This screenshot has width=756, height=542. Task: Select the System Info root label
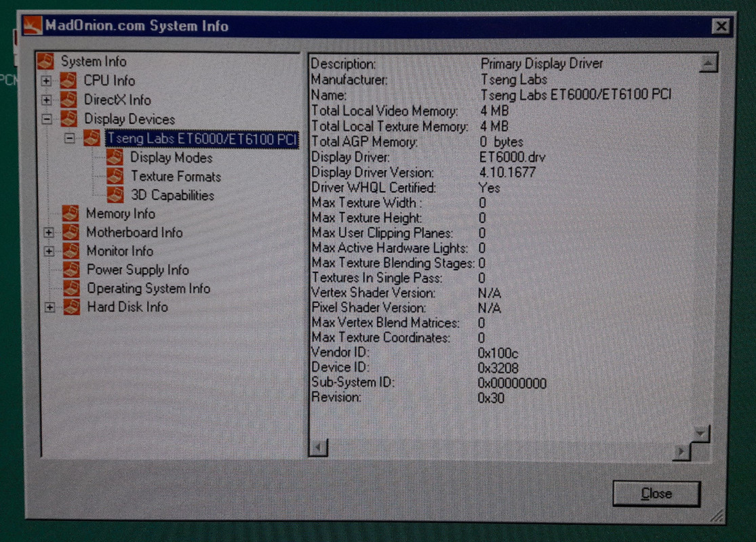click(x=94, y=62)
